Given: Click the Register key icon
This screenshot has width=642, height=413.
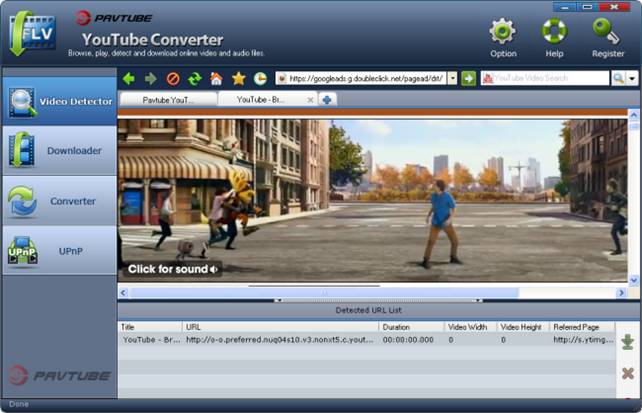Looking at the screenshot, I should 608,38.
